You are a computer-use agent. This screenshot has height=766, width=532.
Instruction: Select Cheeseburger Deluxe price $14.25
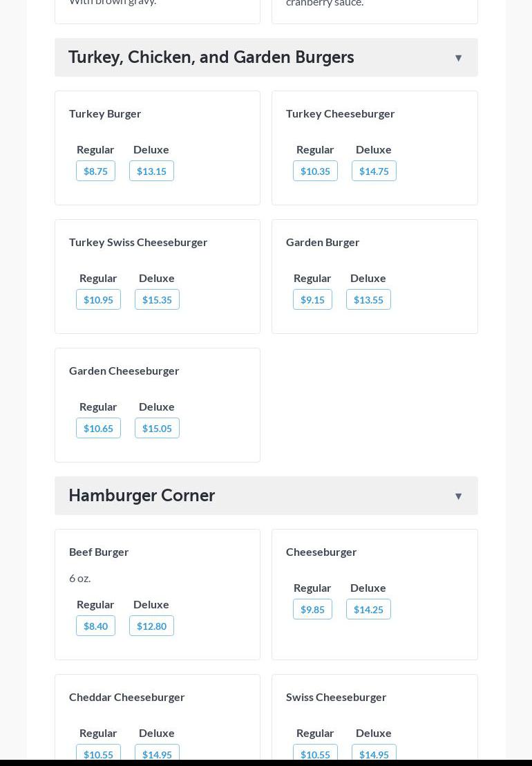[368, 609]
